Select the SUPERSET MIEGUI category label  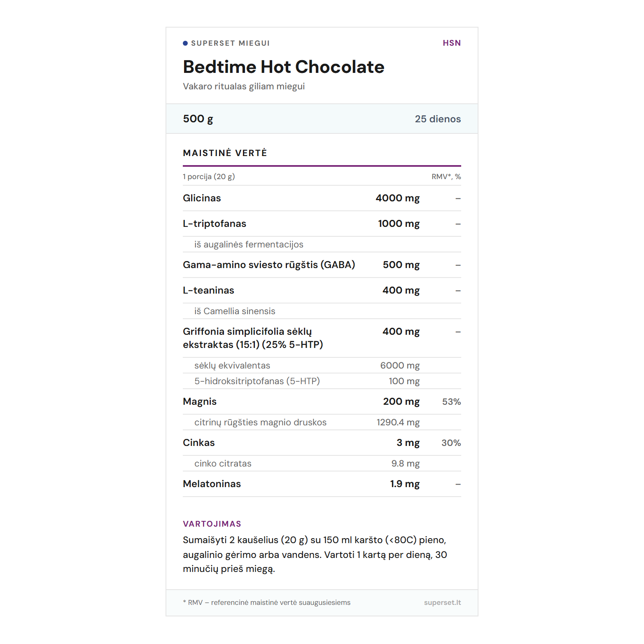(x=230, y=43)
